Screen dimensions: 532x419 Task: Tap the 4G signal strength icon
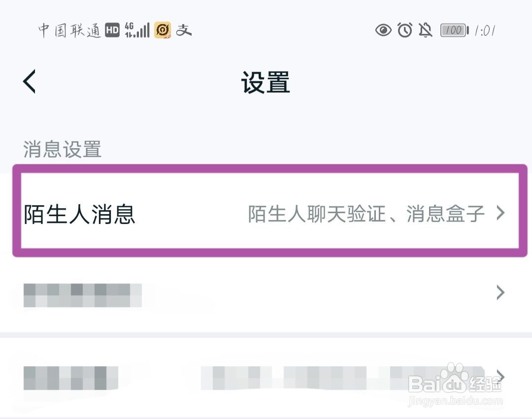click(x=137, y=30)
